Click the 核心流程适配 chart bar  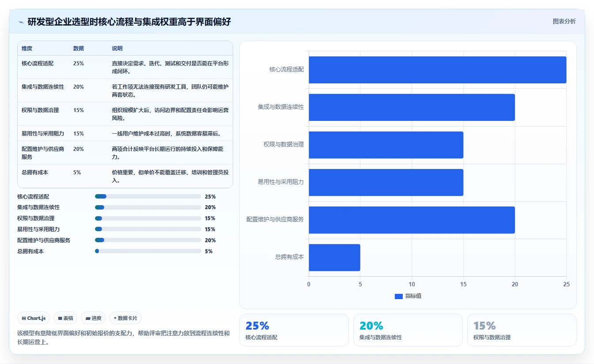pyautogui.click(x=437, y=70)
